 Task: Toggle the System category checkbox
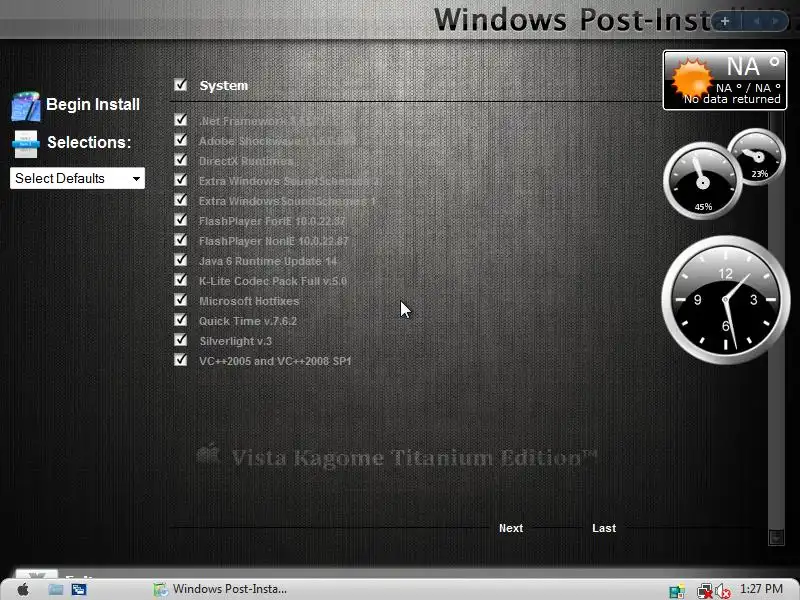click(180, 85)
